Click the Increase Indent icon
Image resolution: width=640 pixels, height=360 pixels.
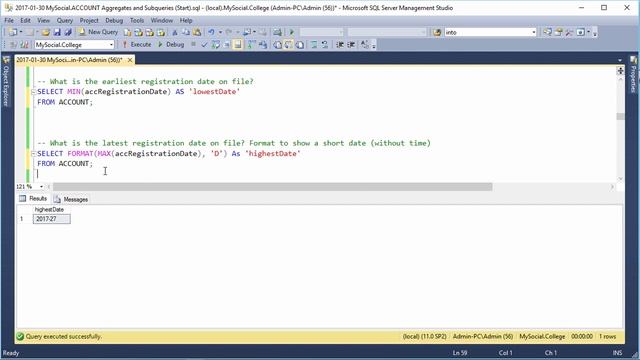click(351, 44)
